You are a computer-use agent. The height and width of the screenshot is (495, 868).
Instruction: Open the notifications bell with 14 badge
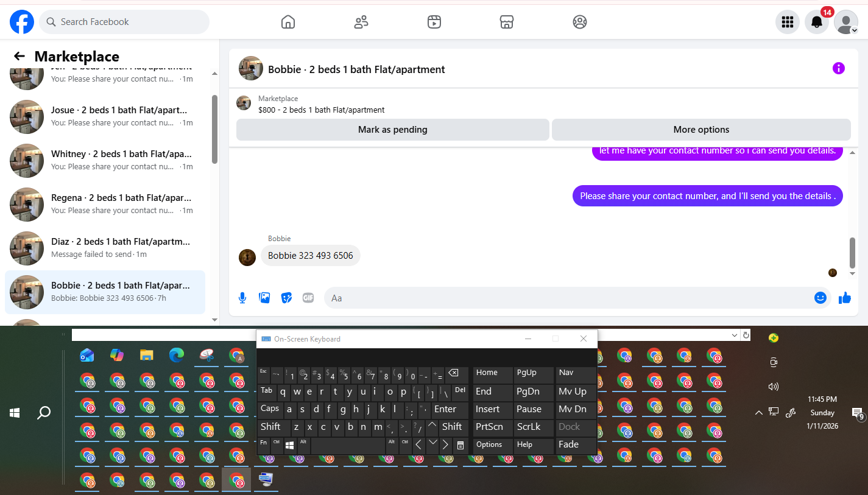click(817, 22)
